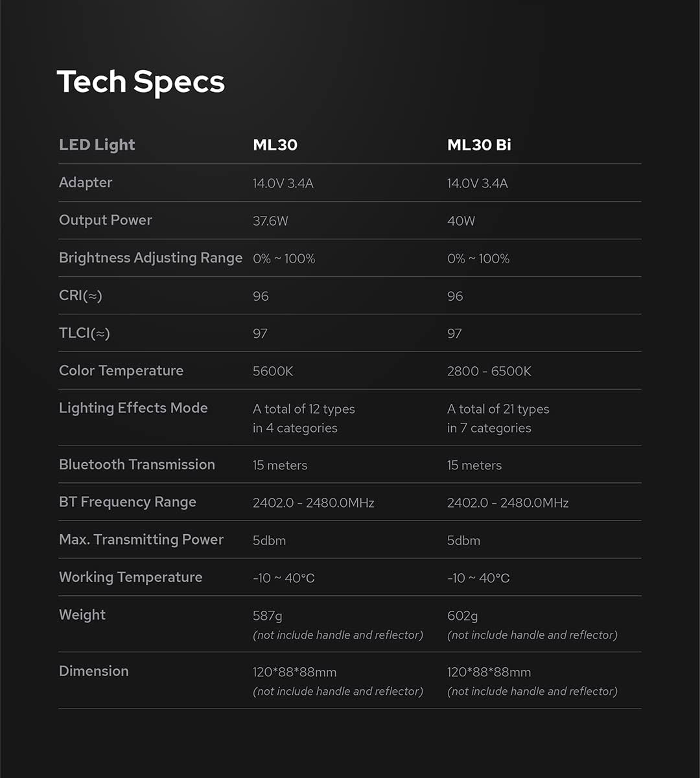Click the Max. Transmitting Power label

click(x=141, y=540)
